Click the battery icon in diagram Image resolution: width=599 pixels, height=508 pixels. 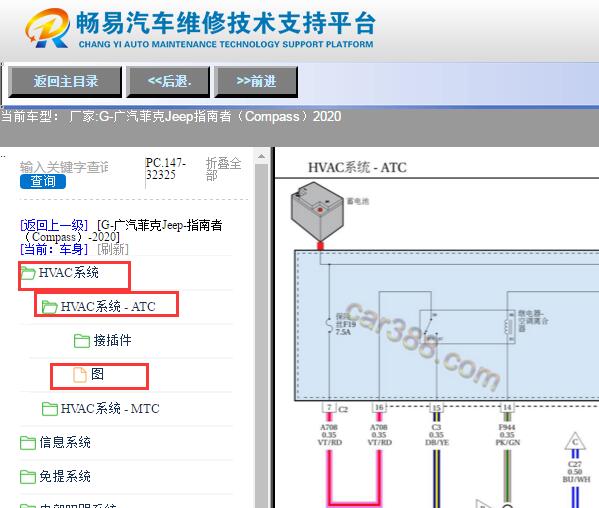[x=317, y=211]
